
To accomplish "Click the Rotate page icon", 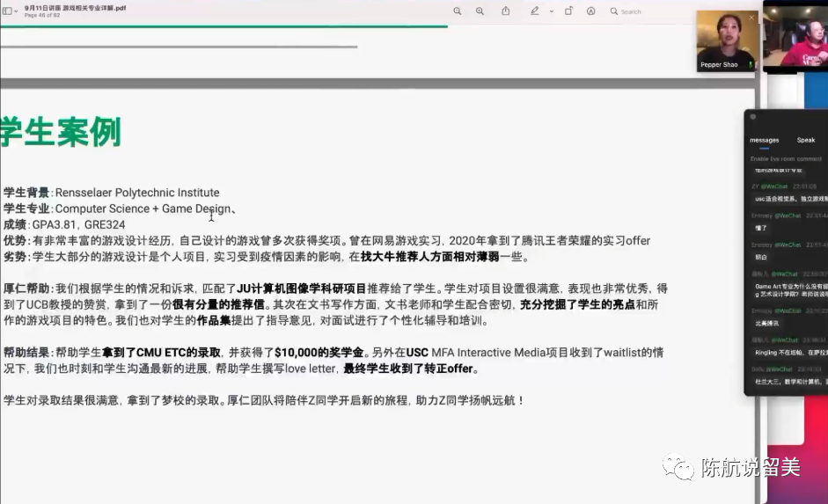I will 568,11.
